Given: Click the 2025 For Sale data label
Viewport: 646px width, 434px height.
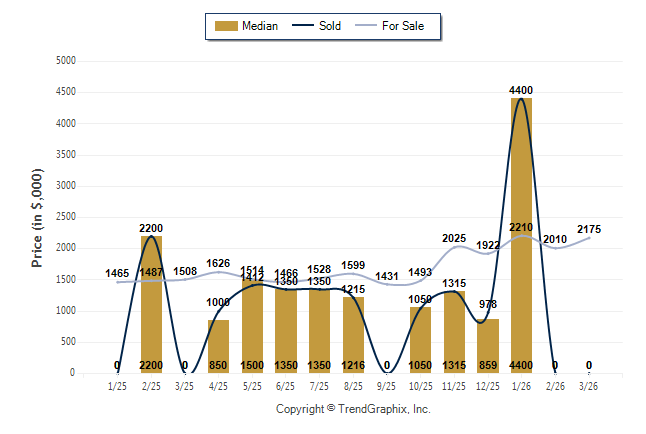Looking at the screenshot, I should (x=454, y=238).
